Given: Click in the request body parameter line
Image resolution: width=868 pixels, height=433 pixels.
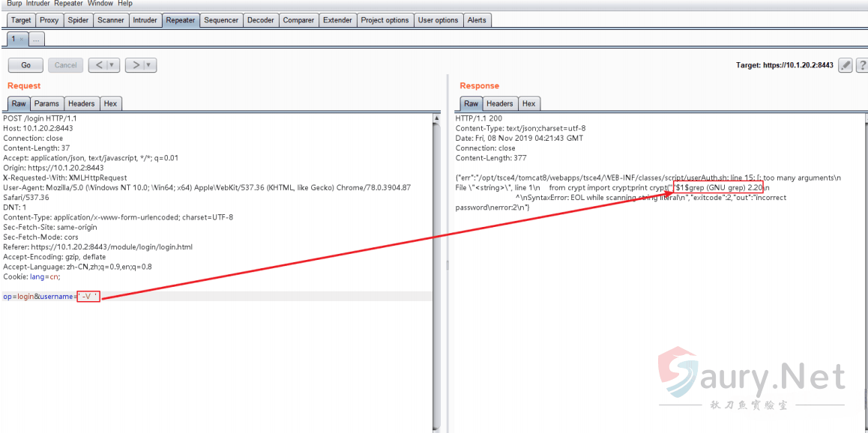Looking at the screenshot, I should tap(225, 297).
